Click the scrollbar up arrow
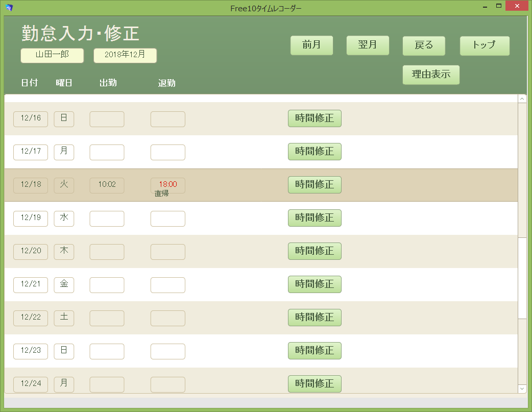 (522, 99)
